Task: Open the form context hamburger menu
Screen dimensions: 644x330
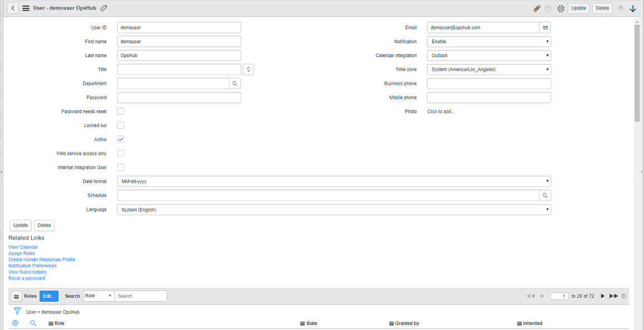Action: tap(26, 8)
